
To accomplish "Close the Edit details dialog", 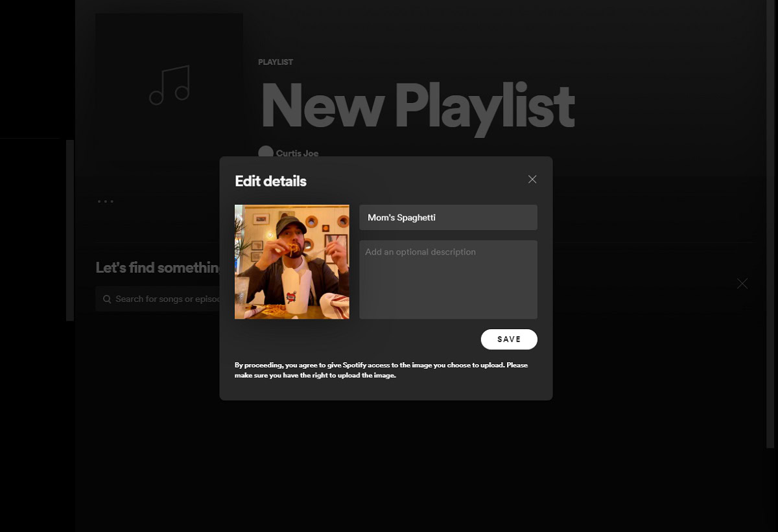I will [x=532, y=179].
